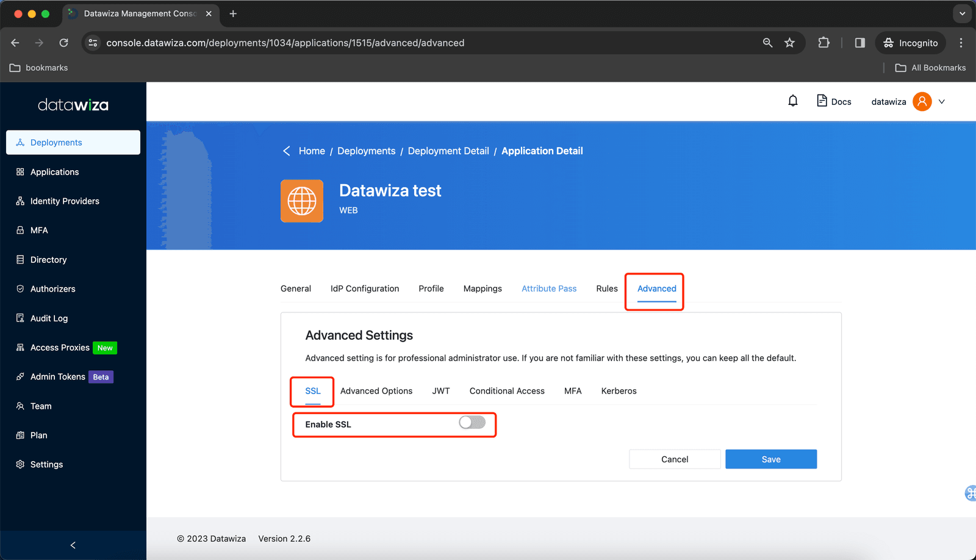Open the MFA lock icon in sidebar

pos(20,231)
